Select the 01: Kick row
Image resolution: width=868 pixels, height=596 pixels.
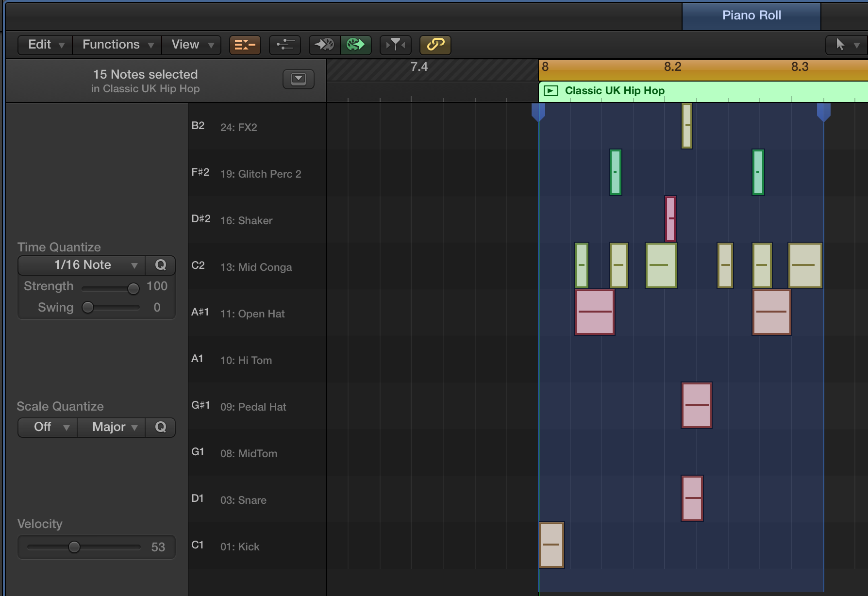pos(257,546)
